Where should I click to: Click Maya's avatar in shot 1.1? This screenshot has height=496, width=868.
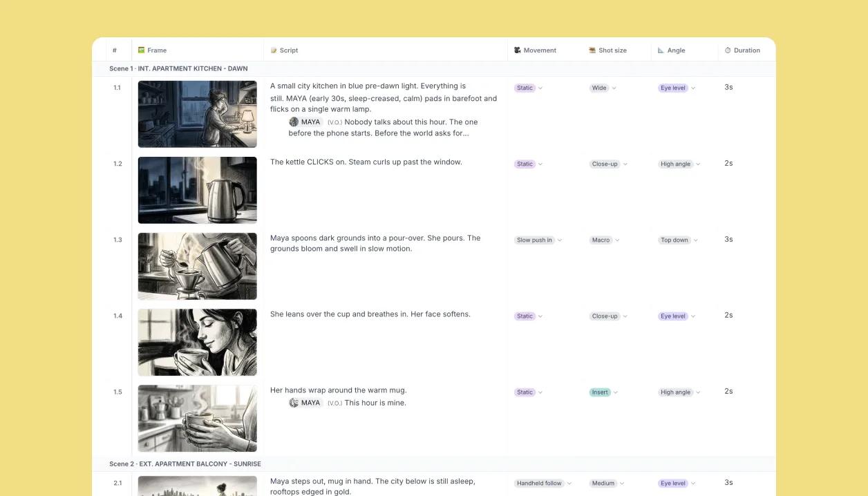point(294,122)
